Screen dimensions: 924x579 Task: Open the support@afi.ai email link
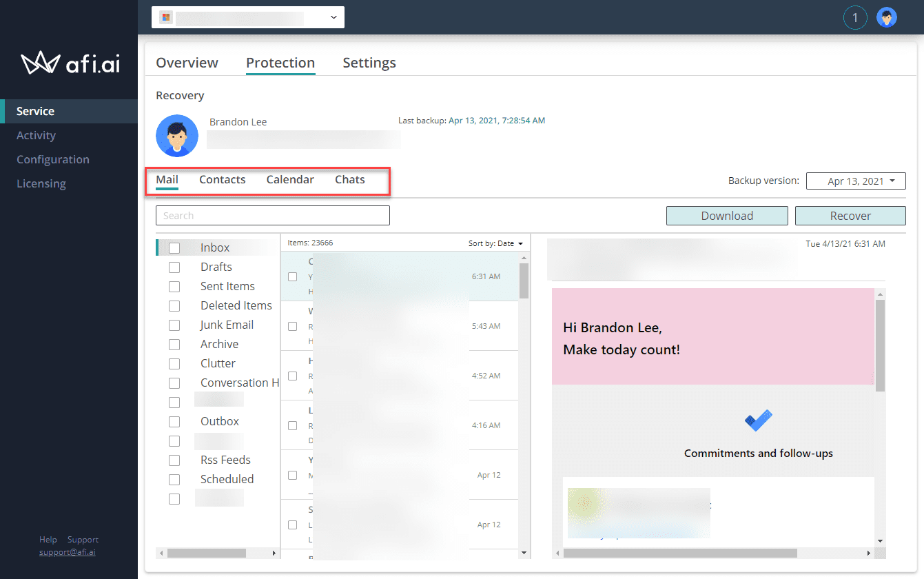(67, 551)
